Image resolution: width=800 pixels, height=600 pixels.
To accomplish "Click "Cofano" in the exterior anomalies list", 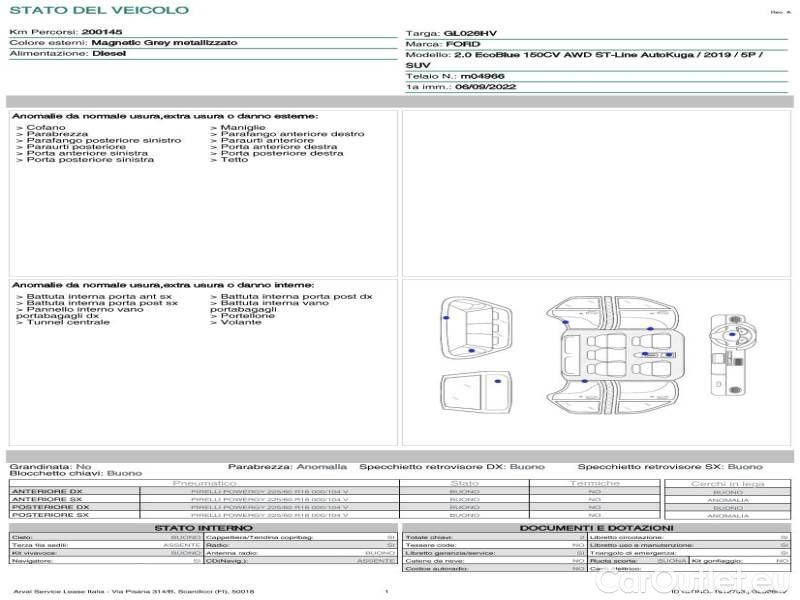I will click(x=46, y=127).
